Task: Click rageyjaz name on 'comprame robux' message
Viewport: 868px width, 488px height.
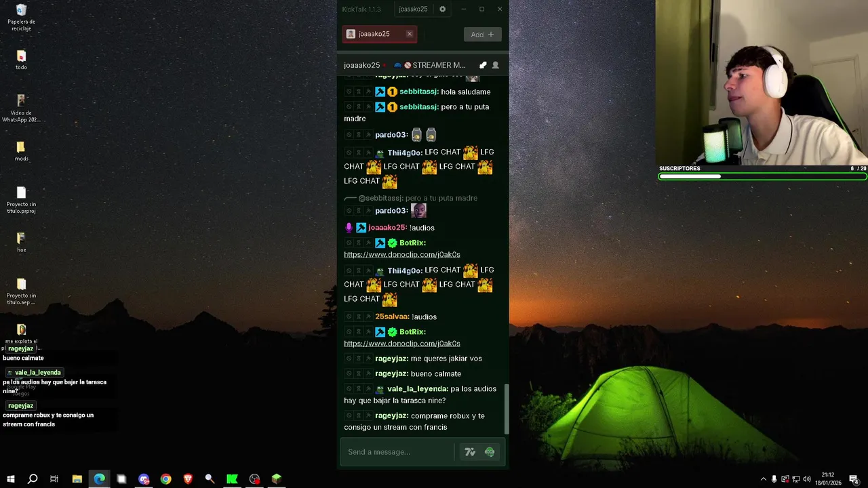Action: click(x=391, y=415)
